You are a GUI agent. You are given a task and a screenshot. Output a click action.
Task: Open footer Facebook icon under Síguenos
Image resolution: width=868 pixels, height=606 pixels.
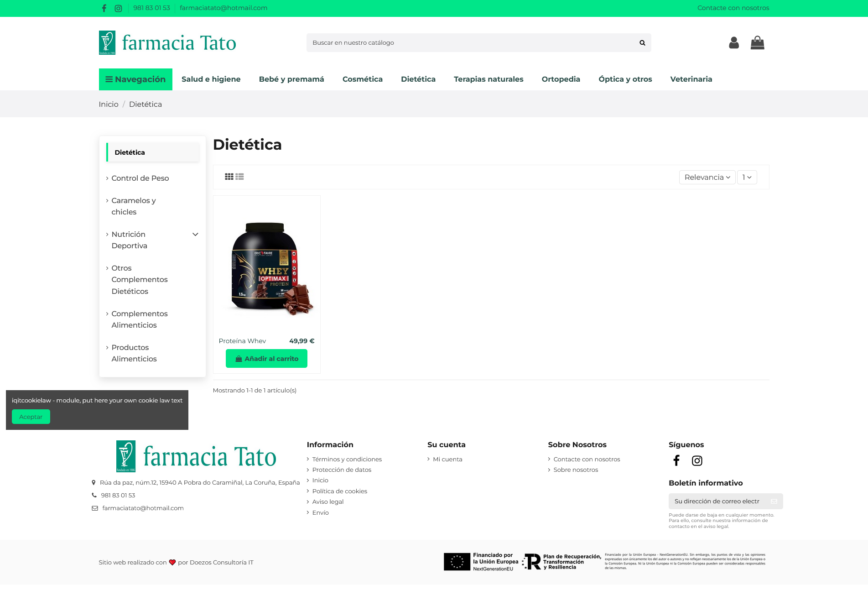(x=676, y=461)
